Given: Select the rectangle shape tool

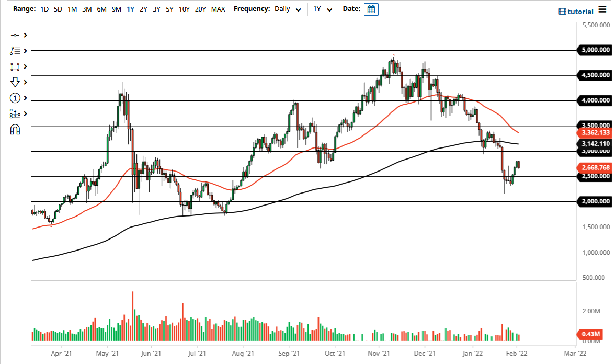Looking at the screenshot, I should point(15,66).
